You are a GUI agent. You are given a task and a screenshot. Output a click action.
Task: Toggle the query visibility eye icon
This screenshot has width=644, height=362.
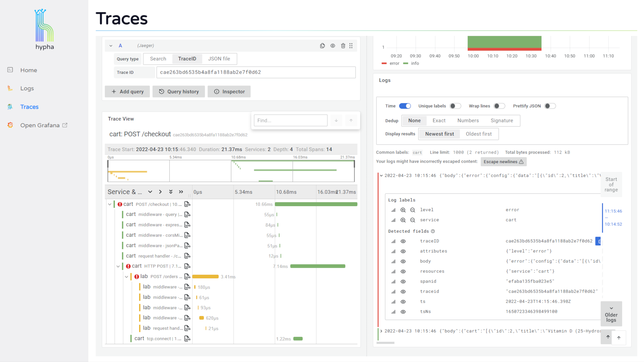(333, 46)
